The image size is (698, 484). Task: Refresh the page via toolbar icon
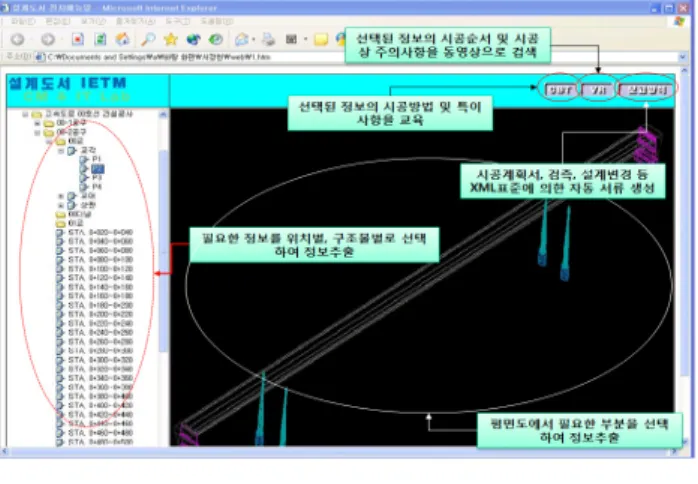[100, 40]
